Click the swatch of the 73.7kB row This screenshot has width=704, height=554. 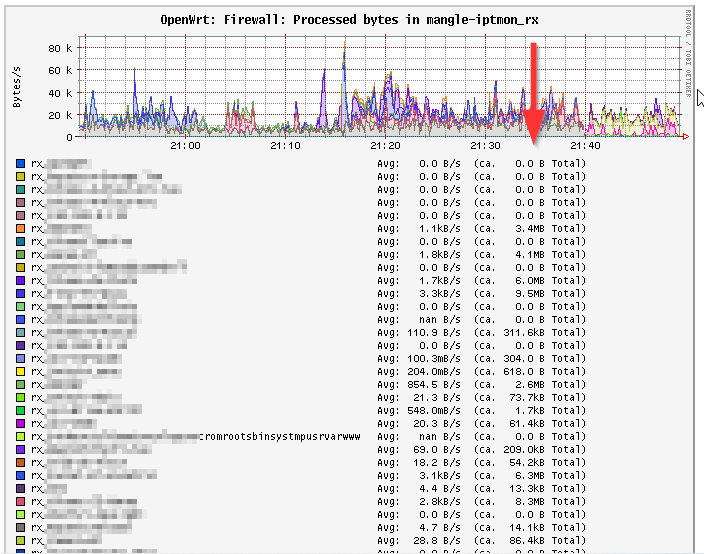tap(20, 398)
